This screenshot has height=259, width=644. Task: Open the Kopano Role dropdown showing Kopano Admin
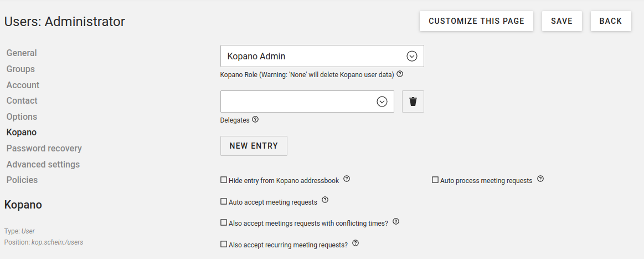click(x=322, y=56)
